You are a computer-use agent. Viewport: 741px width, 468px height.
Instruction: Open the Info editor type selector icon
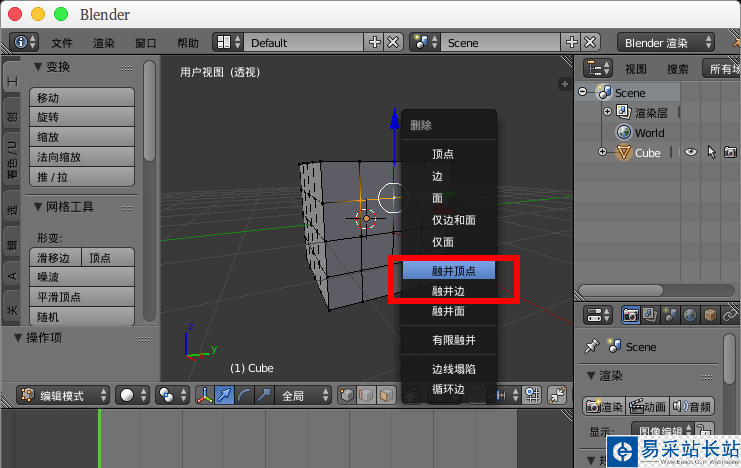(24, 43)
